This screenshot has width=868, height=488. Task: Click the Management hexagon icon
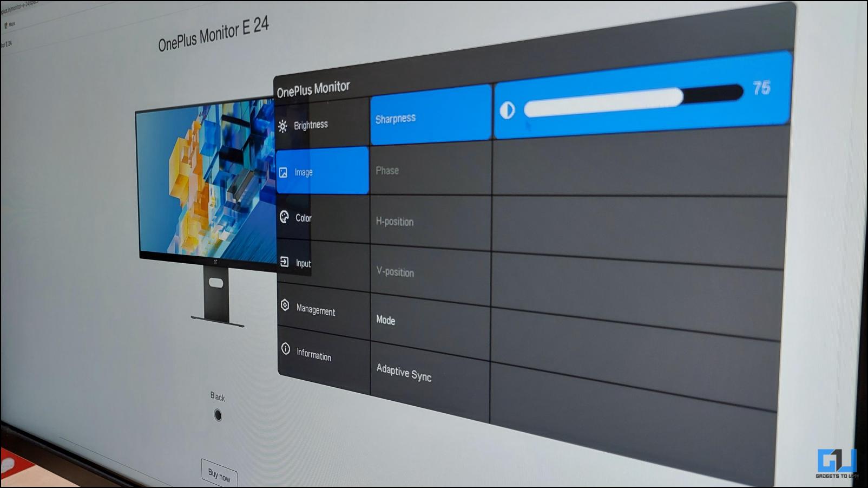point(285,305)
